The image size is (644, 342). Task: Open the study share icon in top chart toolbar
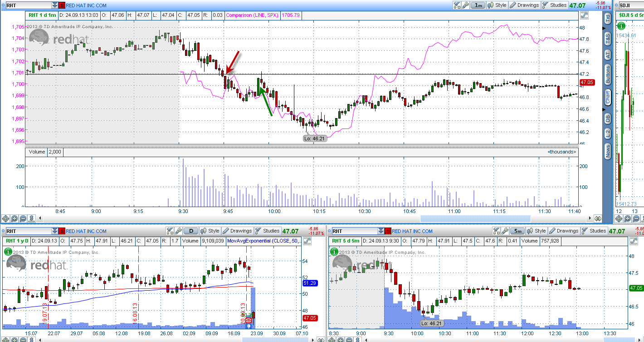[457, 5]
